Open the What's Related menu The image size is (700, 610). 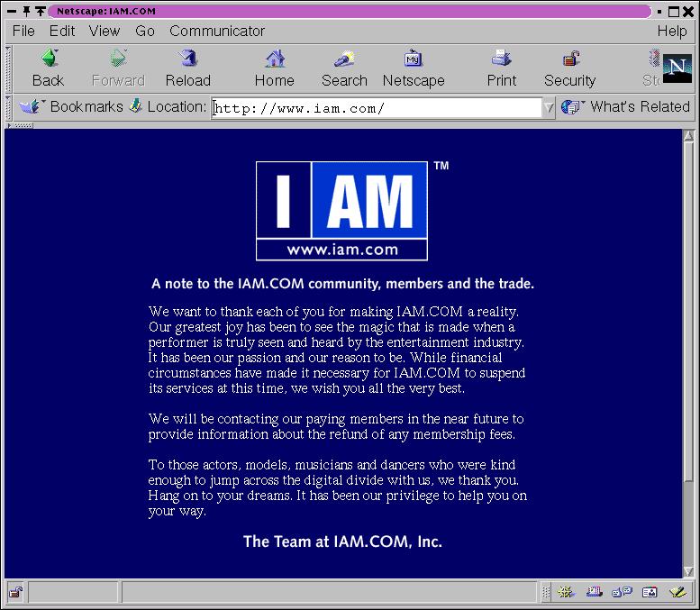tap(625, 106)
